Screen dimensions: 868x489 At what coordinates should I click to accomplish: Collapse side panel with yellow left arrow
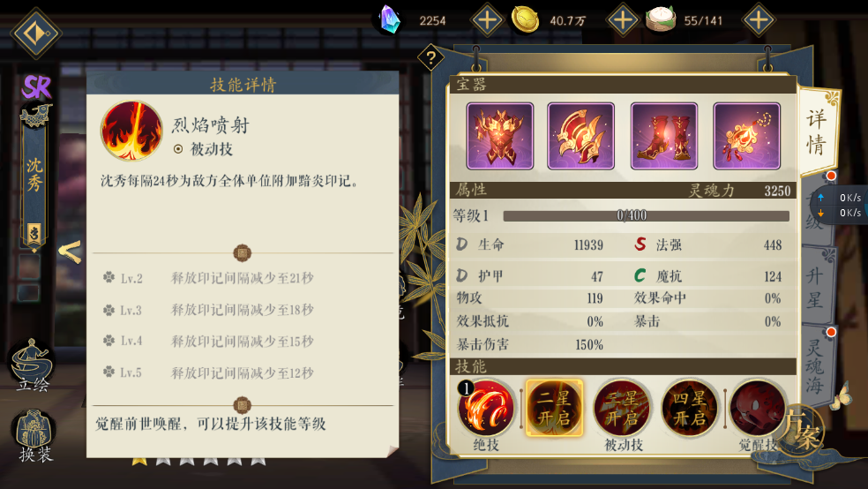(71, 252)
